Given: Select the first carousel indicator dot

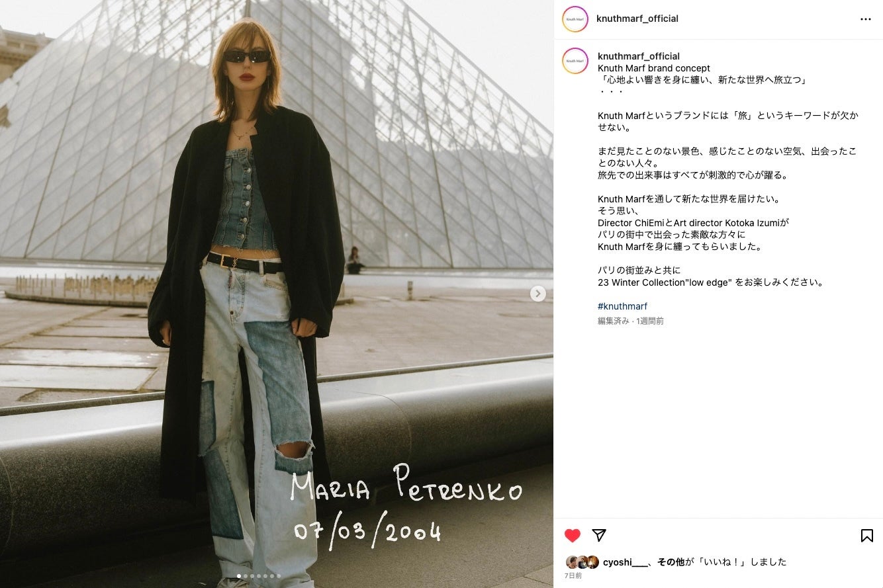Looking at the screenshot, I should (x=239, y=576).
